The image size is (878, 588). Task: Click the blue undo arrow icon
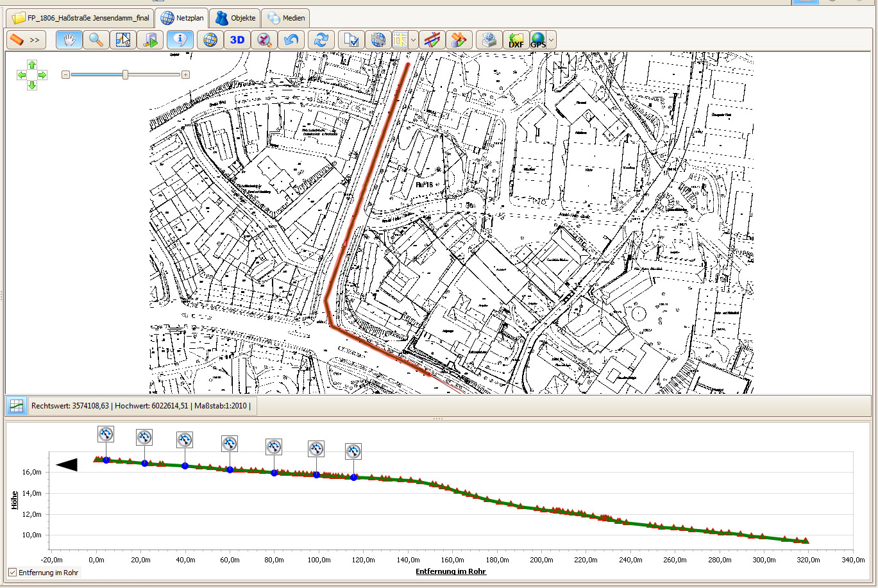click(291, 40)
